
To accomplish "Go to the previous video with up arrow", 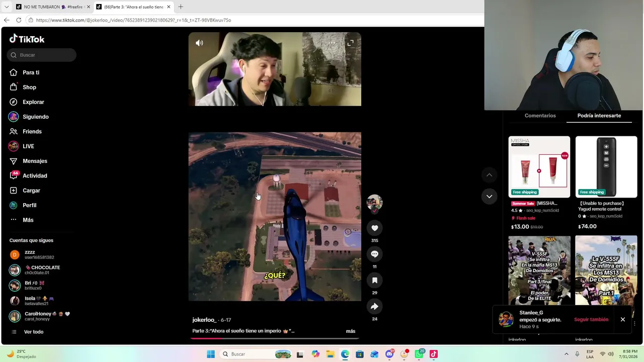I will point(489,175).
